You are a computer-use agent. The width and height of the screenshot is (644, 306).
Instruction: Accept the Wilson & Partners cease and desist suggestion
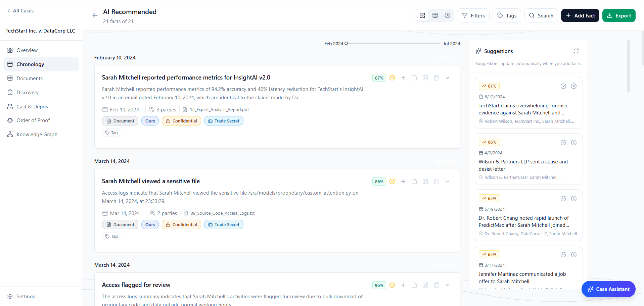(563, 142)
